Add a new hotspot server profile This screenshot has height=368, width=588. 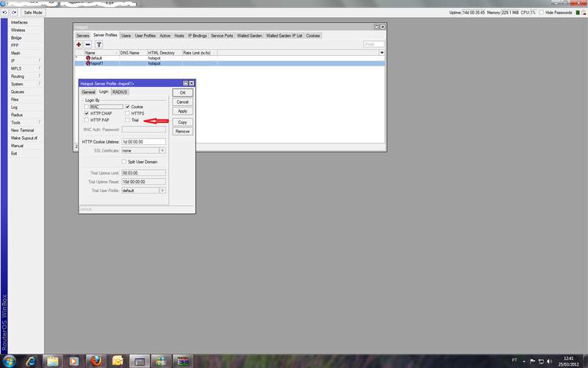tap(79, 44)
